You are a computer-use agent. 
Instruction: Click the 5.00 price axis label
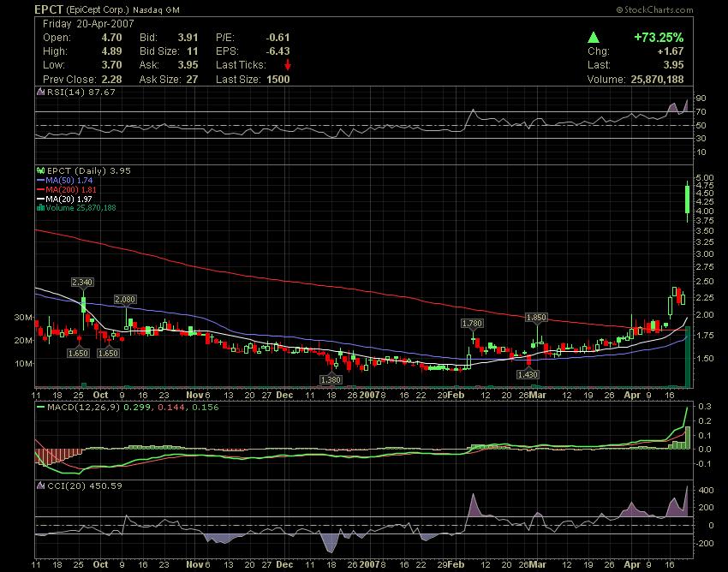point(705,177)
